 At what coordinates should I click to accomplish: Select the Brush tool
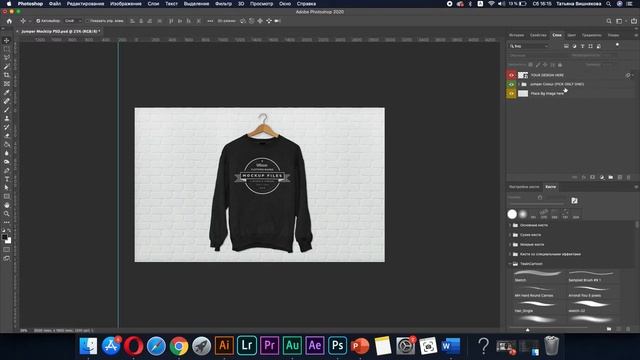(x=7, y=110)
